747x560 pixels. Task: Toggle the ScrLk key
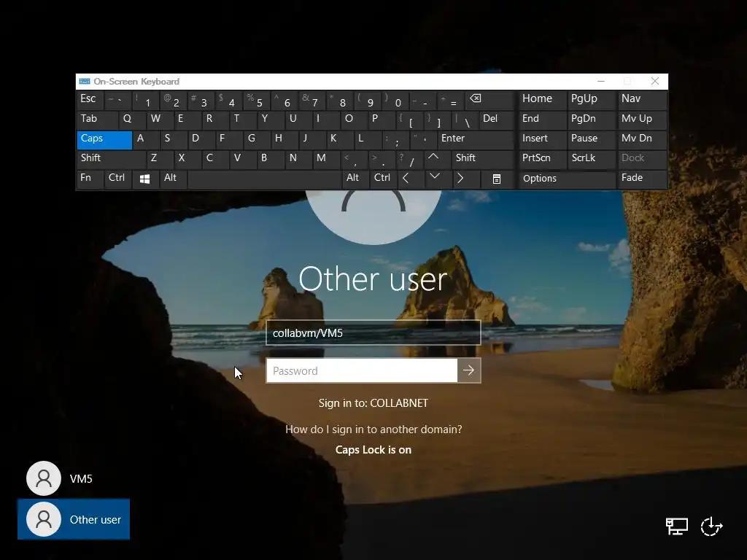click(x=591, y=159)
